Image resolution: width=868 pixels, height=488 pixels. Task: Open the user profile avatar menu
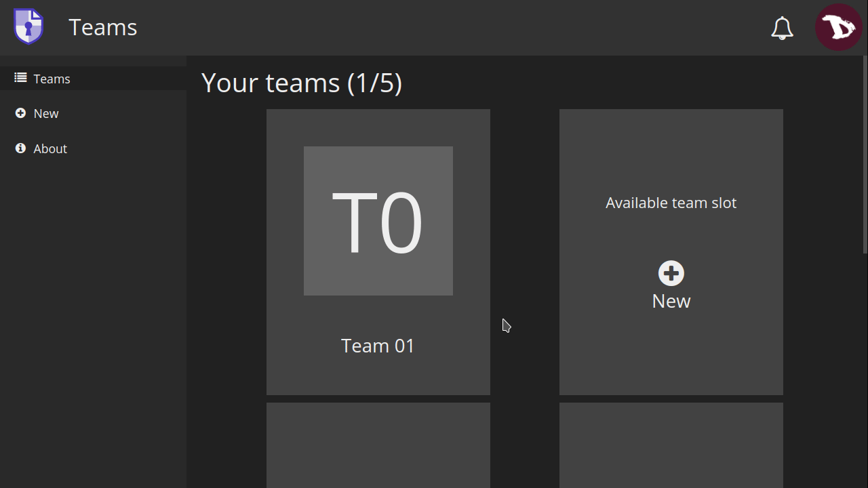point(838,28)
